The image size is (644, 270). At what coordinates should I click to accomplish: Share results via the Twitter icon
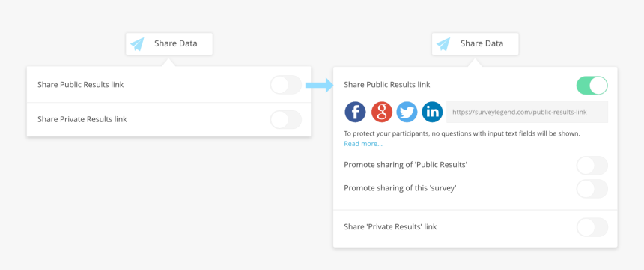[407, 112]
